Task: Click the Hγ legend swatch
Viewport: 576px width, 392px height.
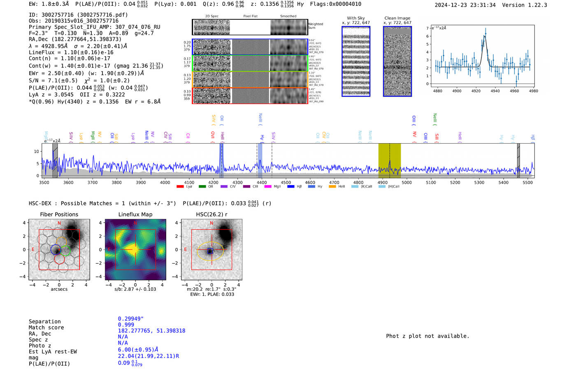Action: (311, 187)
